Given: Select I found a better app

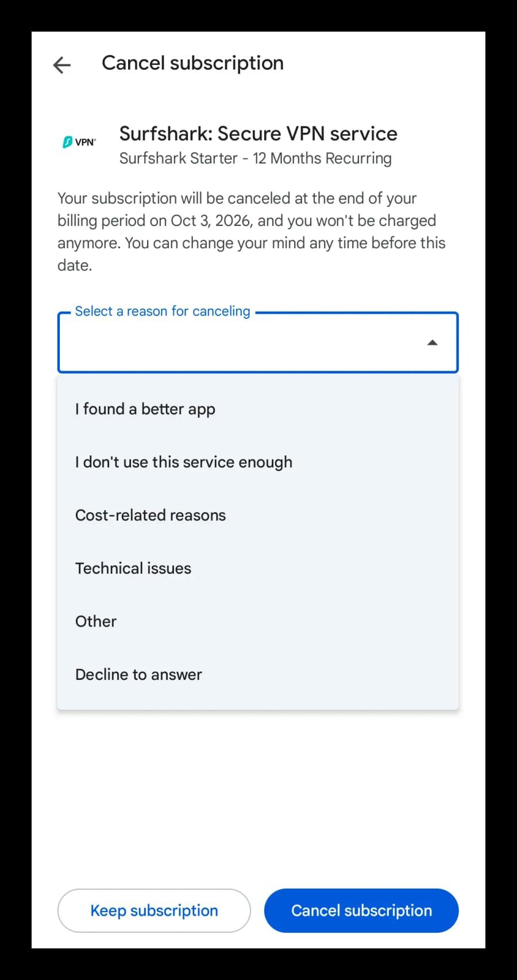Looking at the screenshot, I should coord(145,409).
